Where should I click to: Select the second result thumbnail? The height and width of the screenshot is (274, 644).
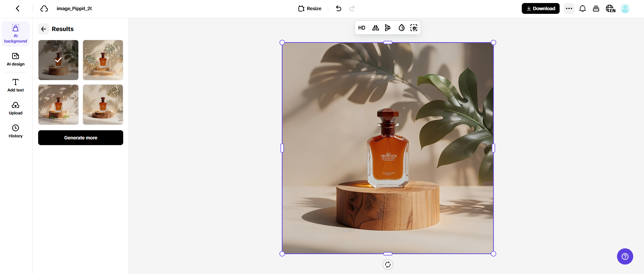tap(103, 60)
